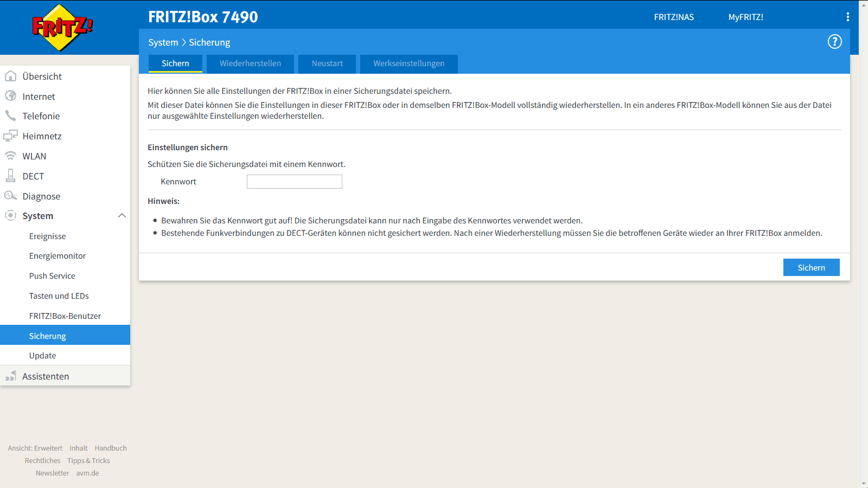Click the Assistenten icon
The image size is (868, 488).
tap(10, 376)
